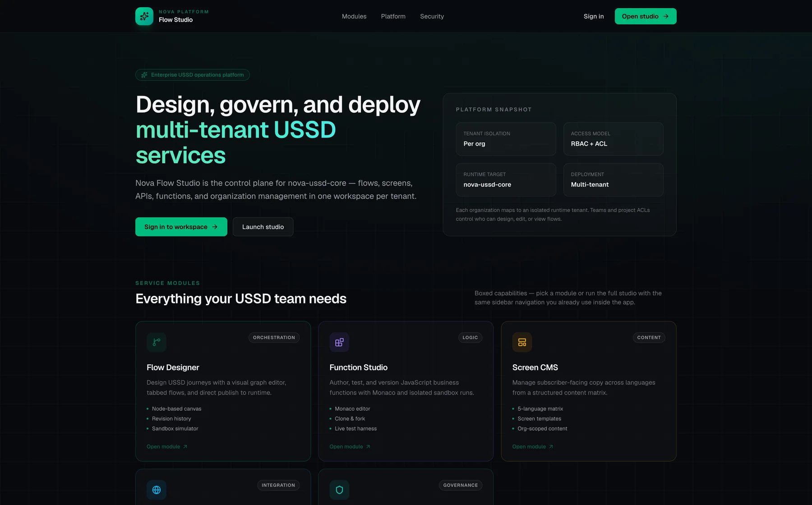Click the Screen CMS card title
Viewport: 812px width, 505px height.
tap(535, 367)
